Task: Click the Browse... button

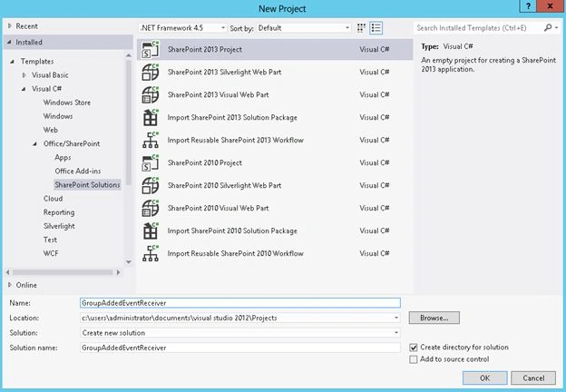Action: coord(434,318)
